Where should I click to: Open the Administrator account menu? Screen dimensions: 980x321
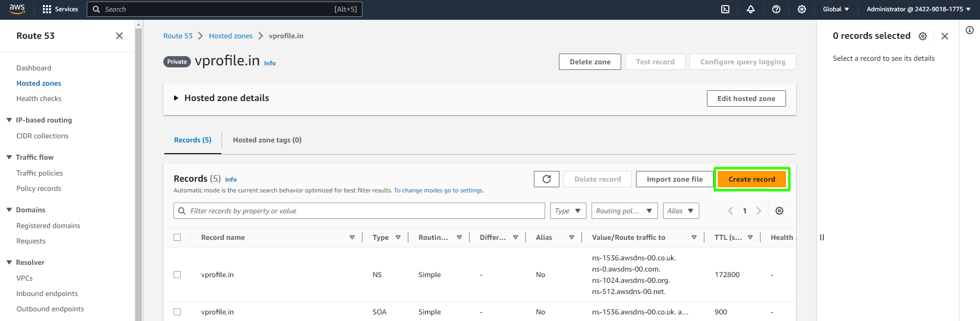click(x=918, y=9)
